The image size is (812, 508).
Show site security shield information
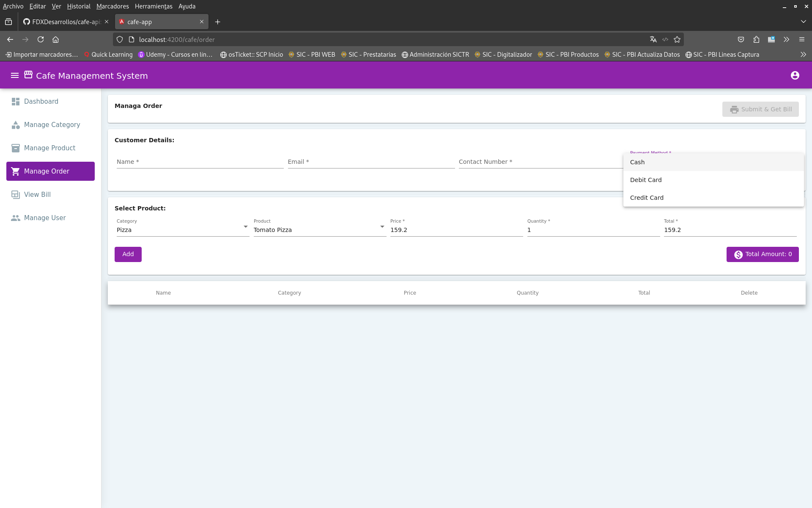coord(120,39)
